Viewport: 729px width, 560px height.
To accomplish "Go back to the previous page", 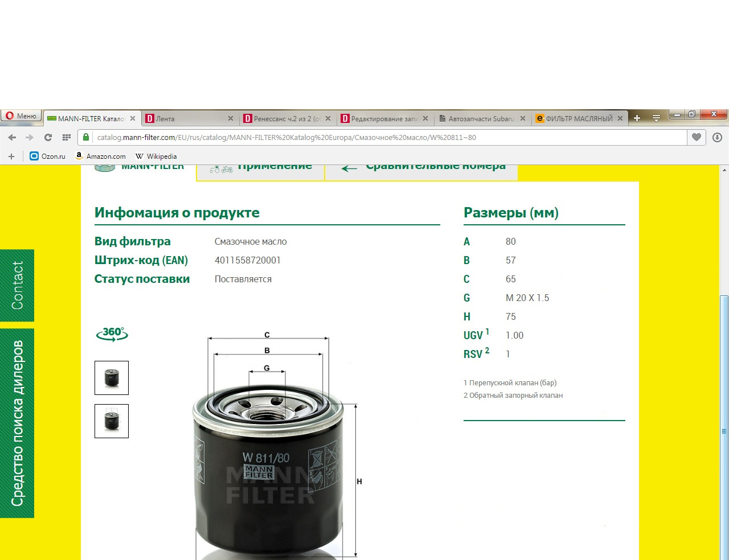I will pos(12,137).
